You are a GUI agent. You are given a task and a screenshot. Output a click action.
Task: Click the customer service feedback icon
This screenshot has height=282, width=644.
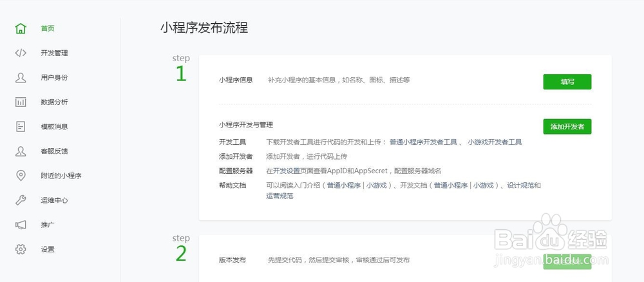[21, 151]
